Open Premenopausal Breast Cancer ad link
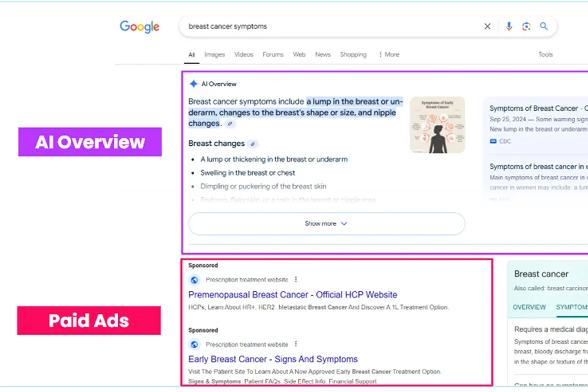Image resolution: width=588 pixels, height=392 pixels. click(292, 294)
